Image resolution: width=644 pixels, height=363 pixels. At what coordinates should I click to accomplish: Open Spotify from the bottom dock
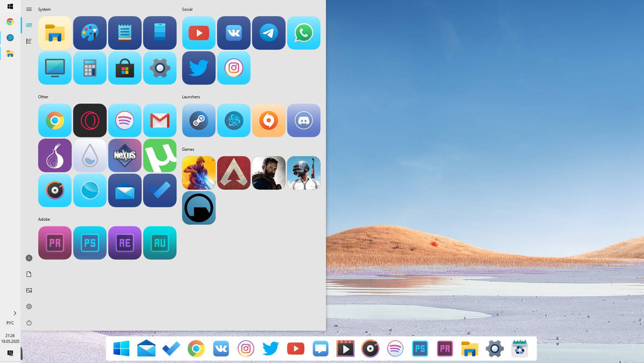[x=395, y=349]
